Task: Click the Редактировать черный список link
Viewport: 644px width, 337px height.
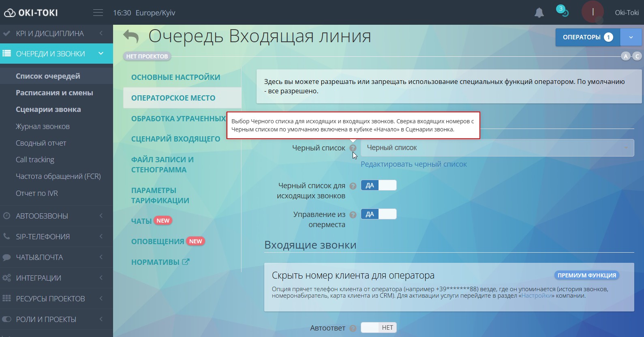Action: (x=414, y=164)
